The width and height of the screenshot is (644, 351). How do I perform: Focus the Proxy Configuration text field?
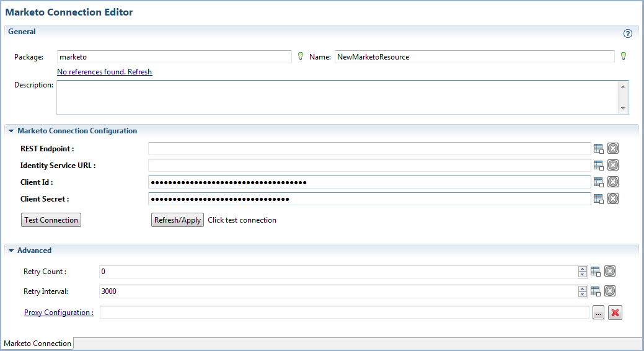pos(344,313)
